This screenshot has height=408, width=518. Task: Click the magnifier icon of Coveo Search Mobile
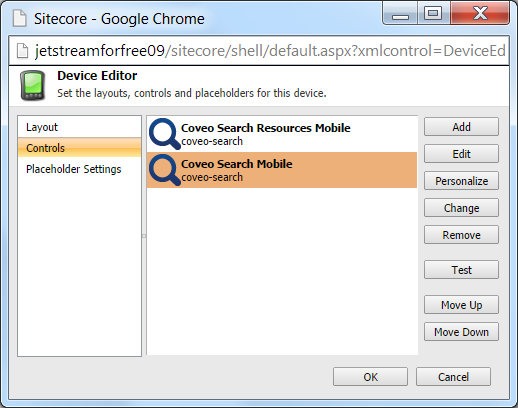(165, 170)
